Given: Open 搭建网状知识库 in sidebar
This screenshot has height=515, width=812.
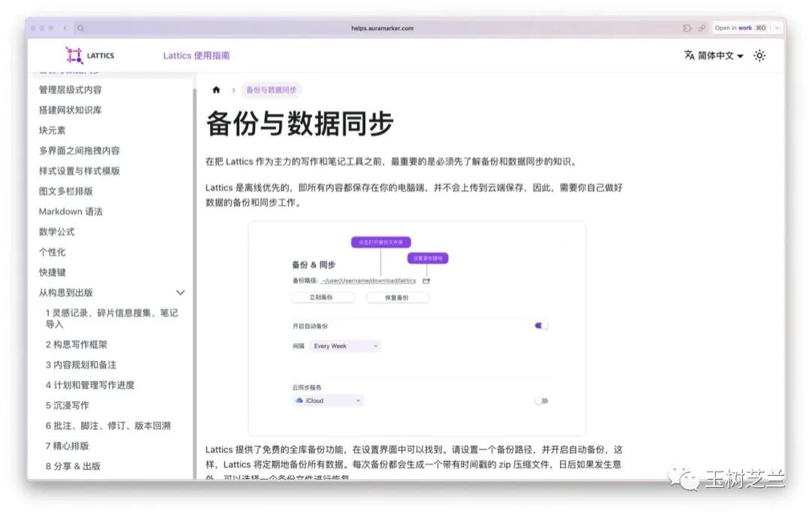Looking at the screenshot, I should [x=71, y=110].
